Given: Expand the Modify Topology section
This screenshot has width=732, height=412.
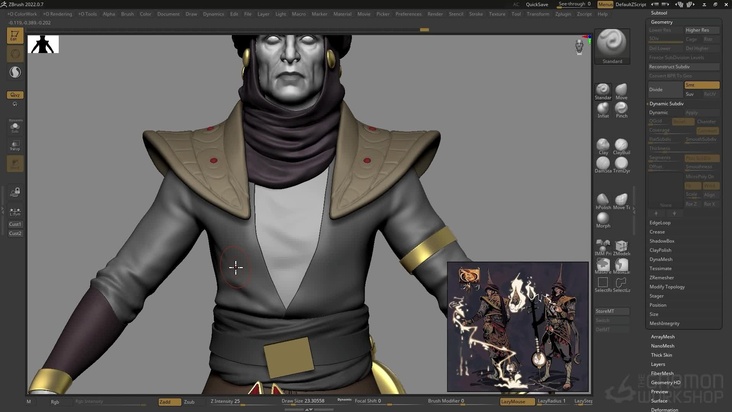Looking at the screenshot, I should (x=667, y=287).
